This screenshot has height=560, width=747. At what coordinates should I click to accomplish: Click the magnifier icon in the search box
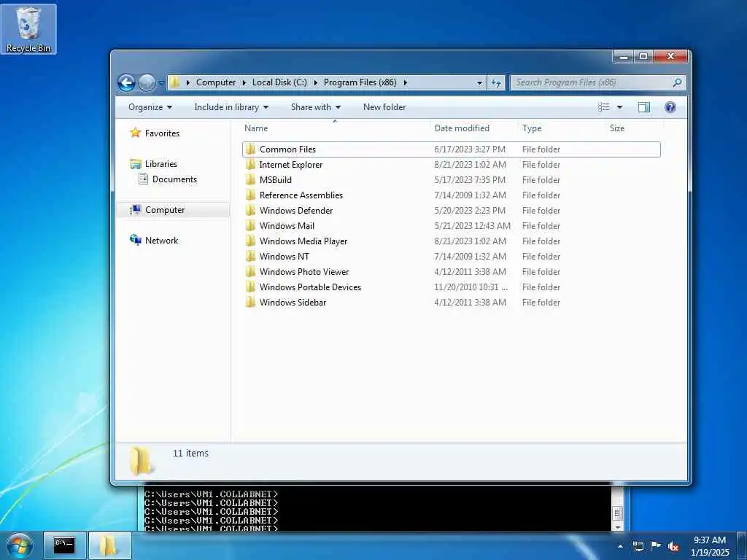click(677, 82)
